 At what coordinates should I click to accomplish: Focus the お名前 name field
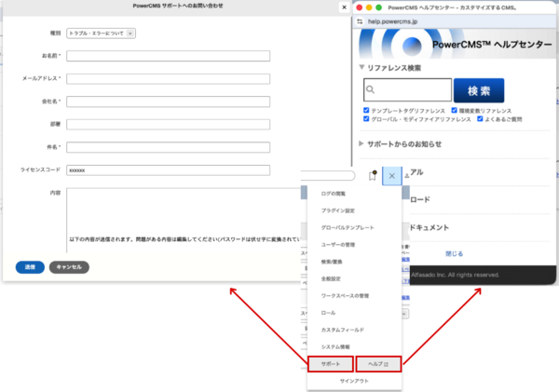(x=168, y=56)
